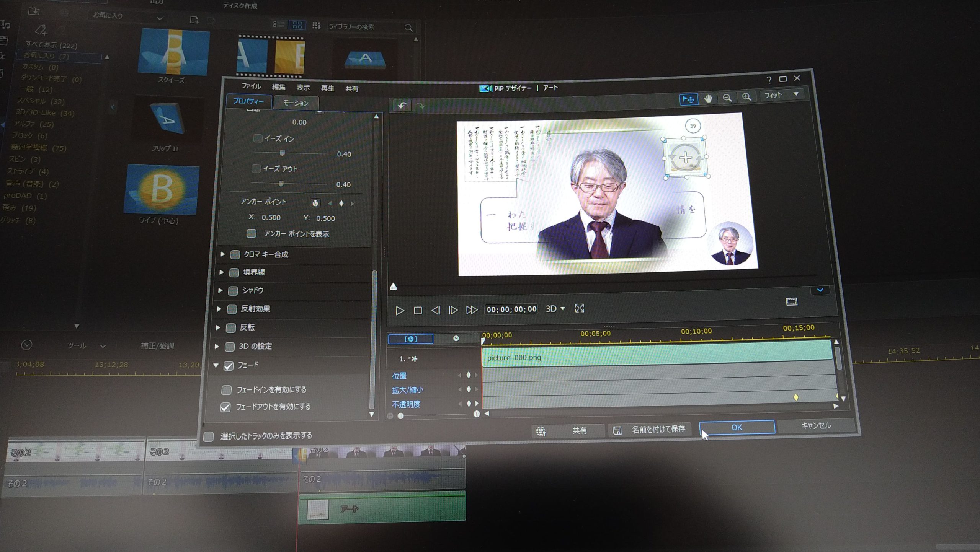Step to previous frame
Viewport: 980px width, 552px height.
tap(436, 310)
